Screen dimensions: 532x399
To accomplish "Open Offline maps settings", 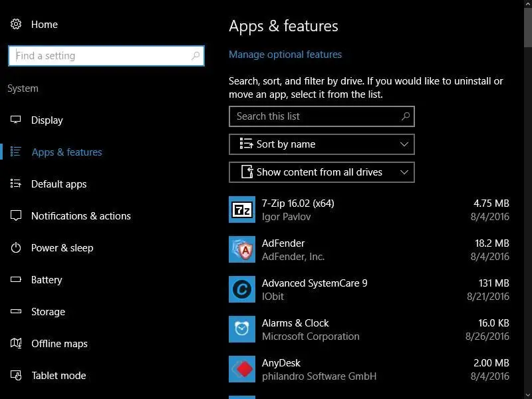I will [x=59, y=343].
